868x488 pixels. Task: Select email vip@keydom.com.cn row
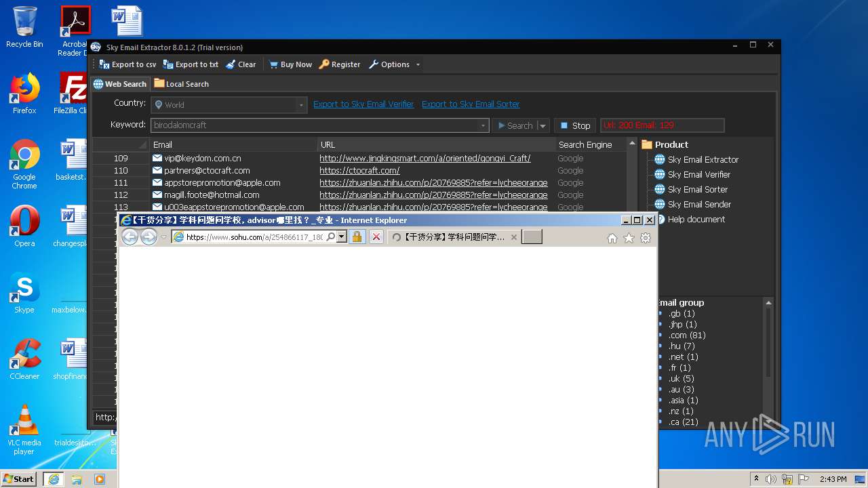202,158
